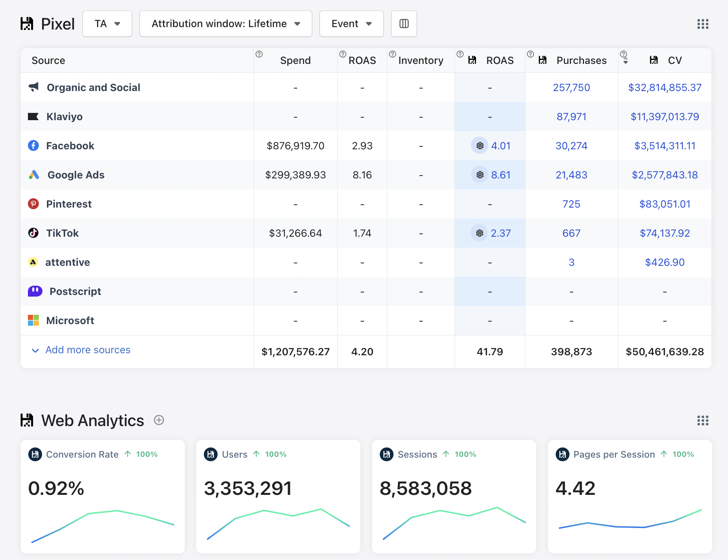This screenshot has height=560, width=728.
Task: Open Facebook purchases 30,274
Action: (x=571, y=146)
